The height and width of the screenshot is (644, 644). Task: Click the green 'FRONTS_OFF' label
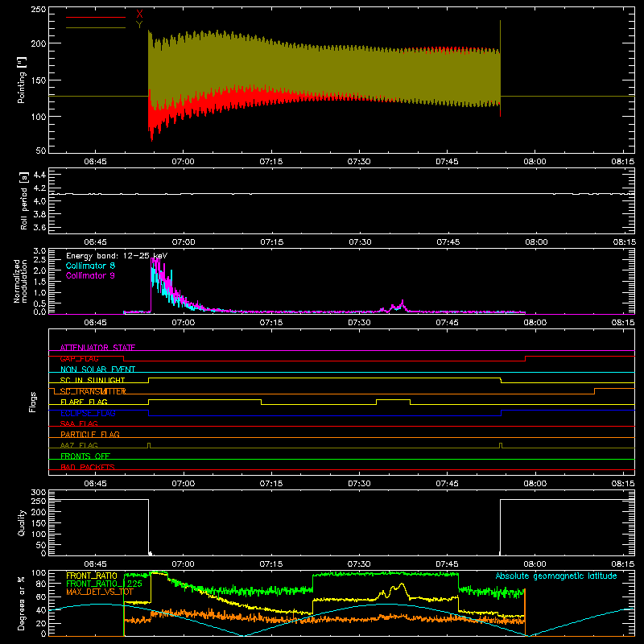[85, 456]
